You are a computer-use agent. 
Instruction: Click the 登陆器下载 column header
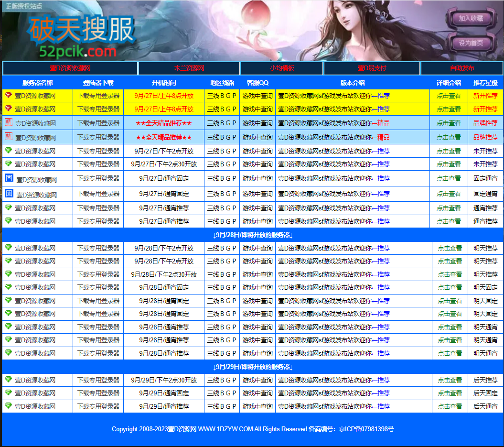coord(98,83)
